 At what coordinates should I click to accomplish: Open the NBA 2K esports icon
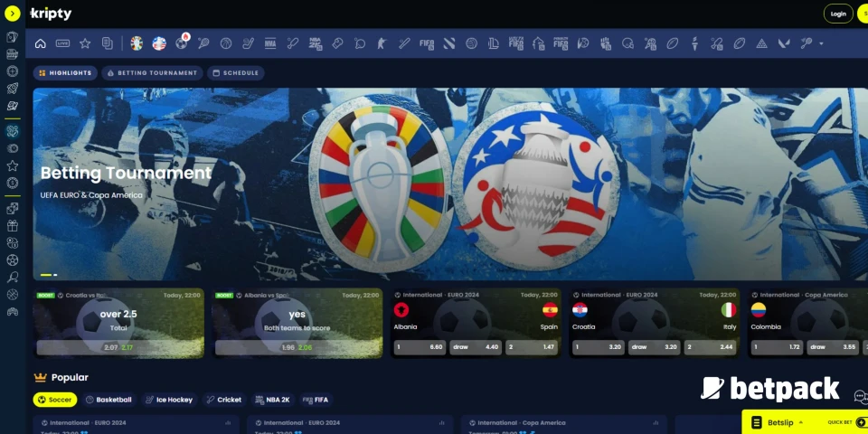coord(315,42)
